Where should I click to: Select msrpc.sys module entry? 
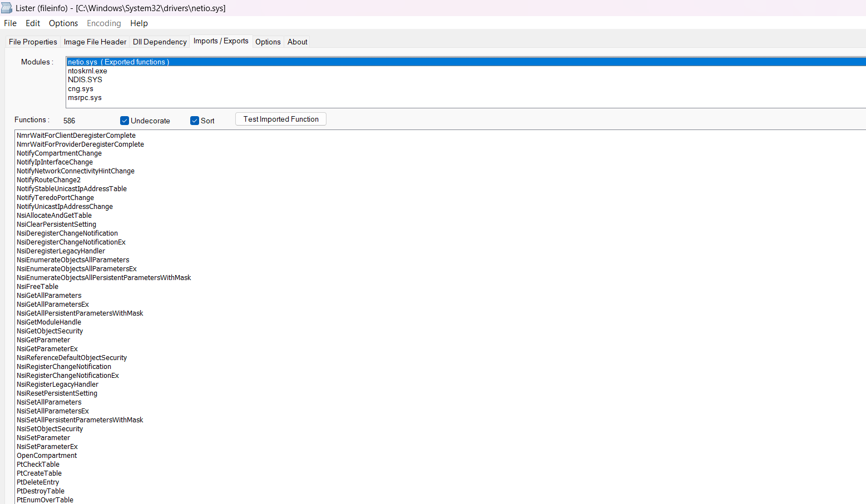(85, 98)
